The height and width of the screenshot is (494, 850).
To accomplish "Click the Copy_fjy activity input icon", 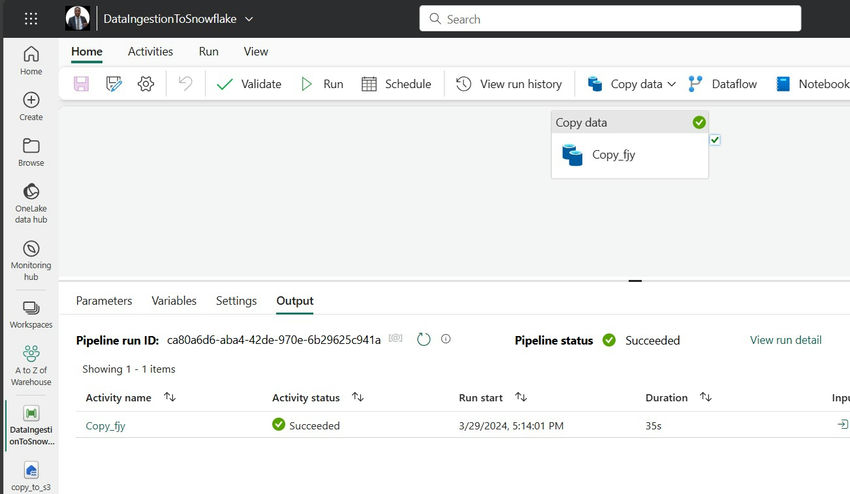I will coord(842,425).
